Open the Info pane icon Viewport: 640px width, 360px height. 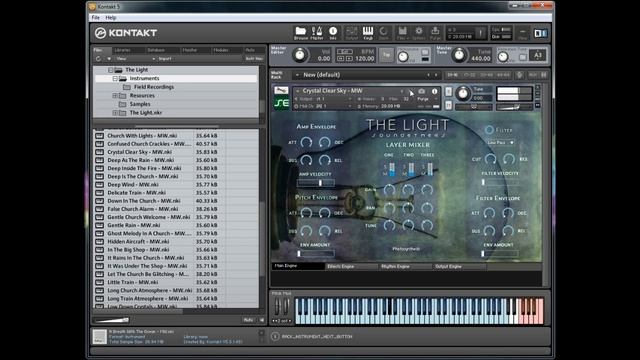[333, 33]
